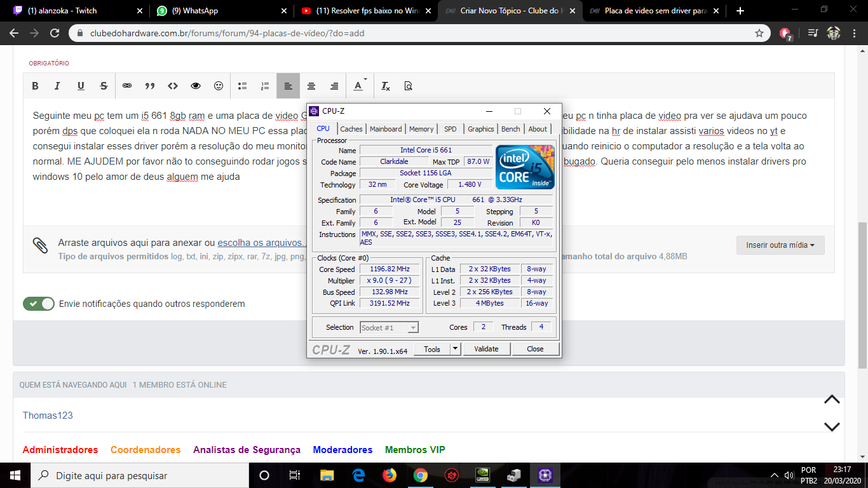
Task: Open the SPD tab in CPU-Z
Action: click(x=451, y=129)
